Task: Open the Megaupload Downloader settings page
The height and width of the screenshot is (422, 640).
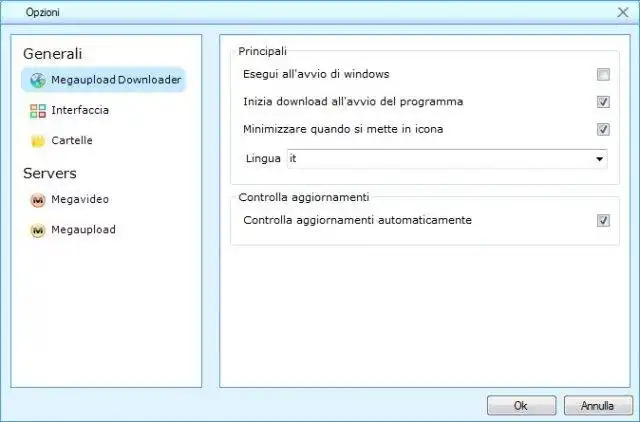Action: coord(104,80)
